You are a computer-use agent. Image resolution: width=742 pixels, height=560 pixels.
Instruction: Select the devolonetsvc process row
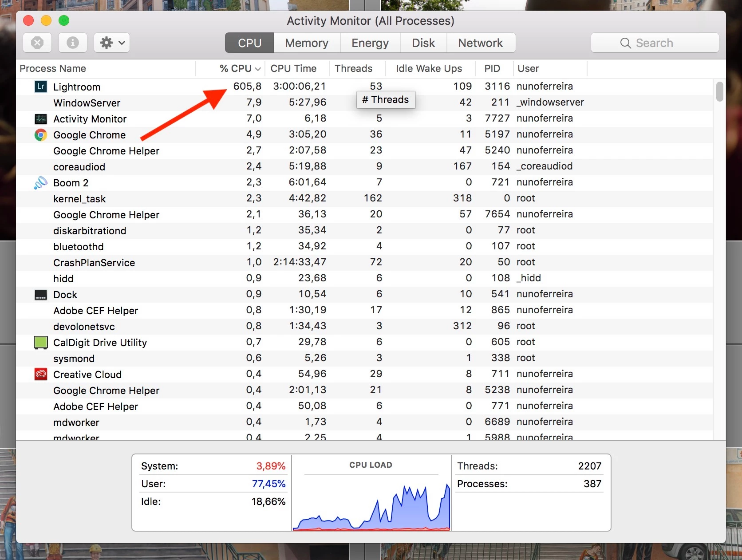pyautogui.click(x=365, y=326)
